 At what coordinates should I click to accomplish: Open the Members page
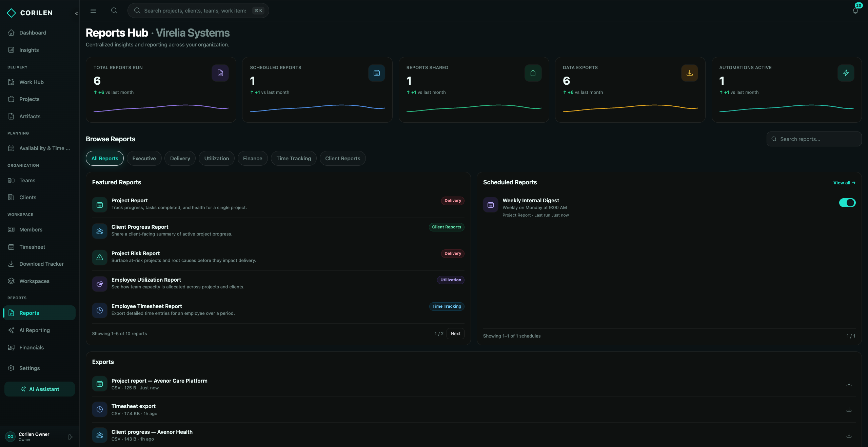point(39,229)
